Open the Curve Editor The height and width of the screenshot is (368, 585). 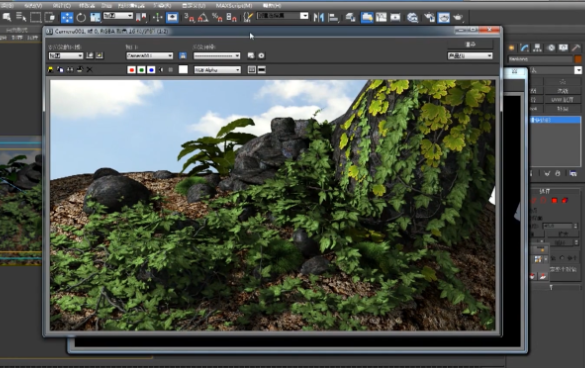pyautogui.click(x=381, y=17)
